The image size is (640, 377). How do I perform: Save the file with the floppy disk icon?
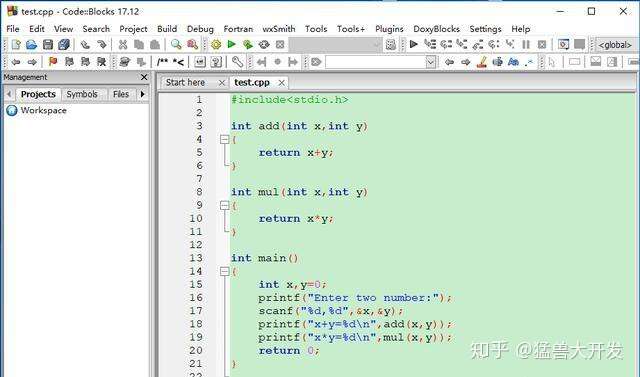pos(48,44)
